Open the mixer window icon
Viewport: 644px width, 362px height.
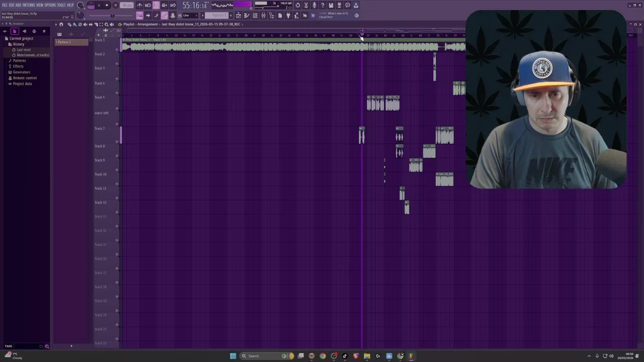264,16
